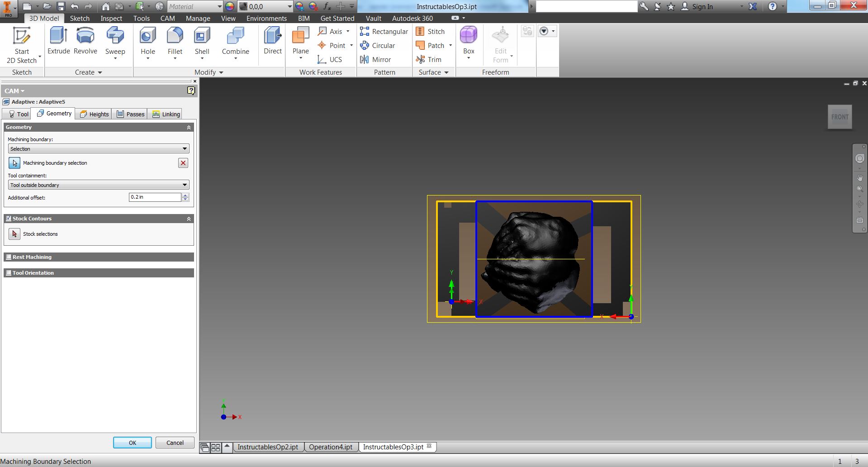This screenshot has width=868, height=467.
Task: Click the Additional offset input field
Action: (155, 197)
